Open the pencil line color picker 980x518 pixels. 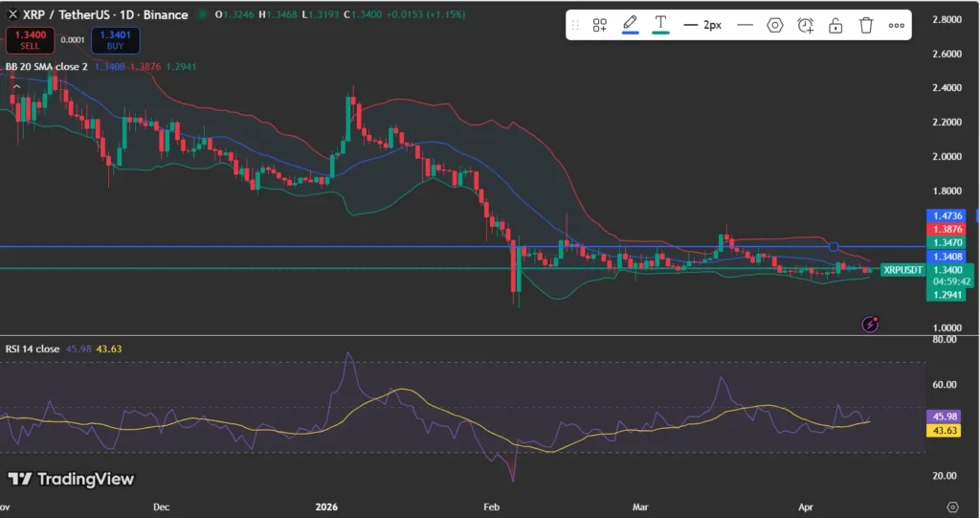[x=630, y=24]
